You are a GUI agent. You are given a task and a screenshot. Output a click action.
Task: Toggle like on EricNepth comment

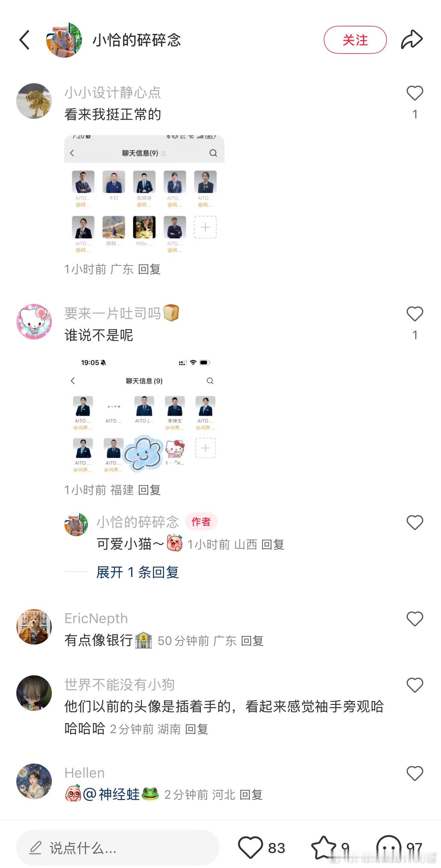(415, 619)
